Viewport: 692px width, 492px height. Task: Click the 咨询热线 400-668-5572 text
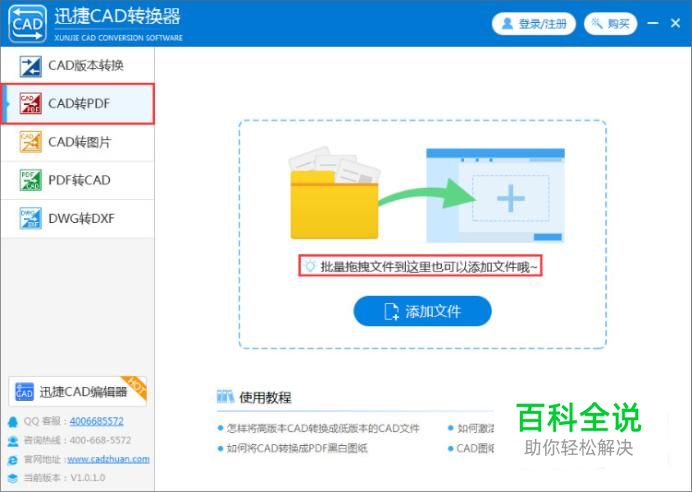tap(77, 440)
